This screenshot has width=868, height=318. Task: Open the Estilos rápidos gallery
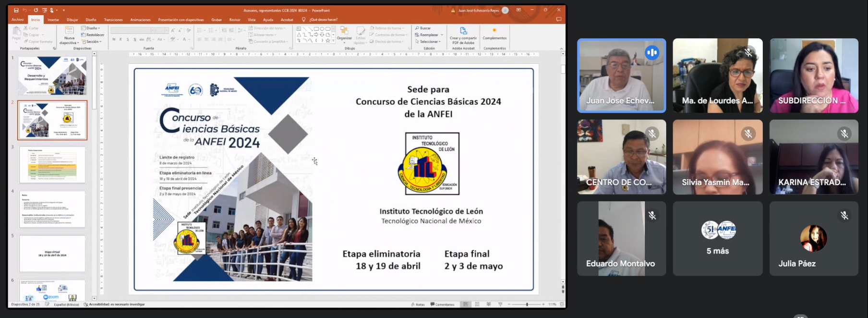(x=361, y=35)
